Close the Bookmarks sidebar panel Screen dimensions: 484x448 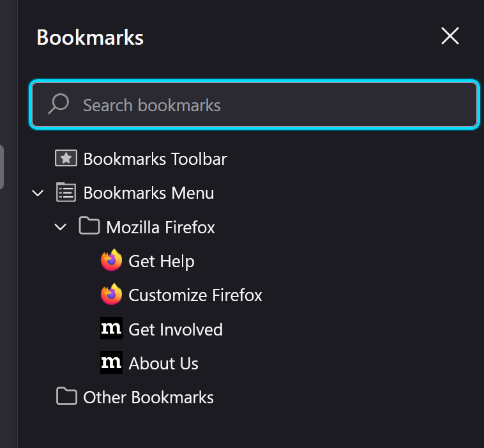coord(450,36)
